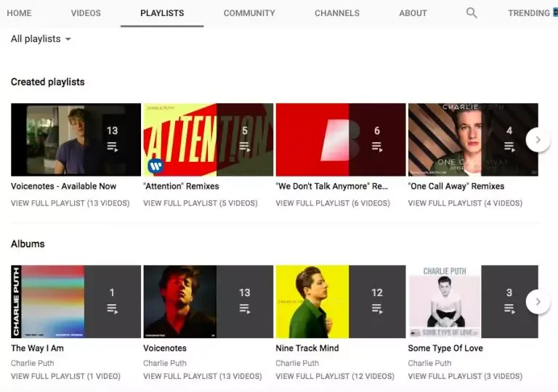Click playlist icon on We Don't Talk Anymore thumbnail

pos(377,147)
